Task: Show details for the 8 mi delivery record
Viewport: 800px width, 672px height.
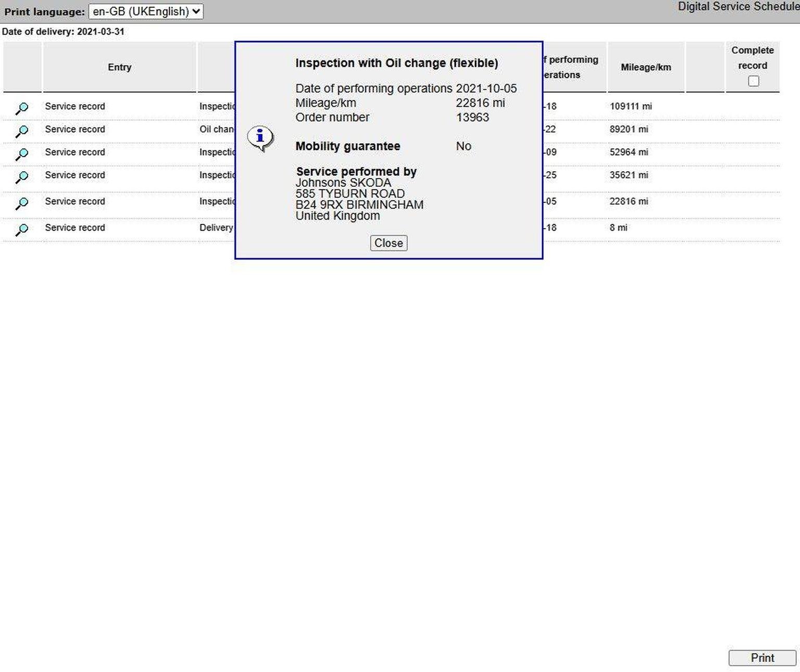Action: coord(22,229)
